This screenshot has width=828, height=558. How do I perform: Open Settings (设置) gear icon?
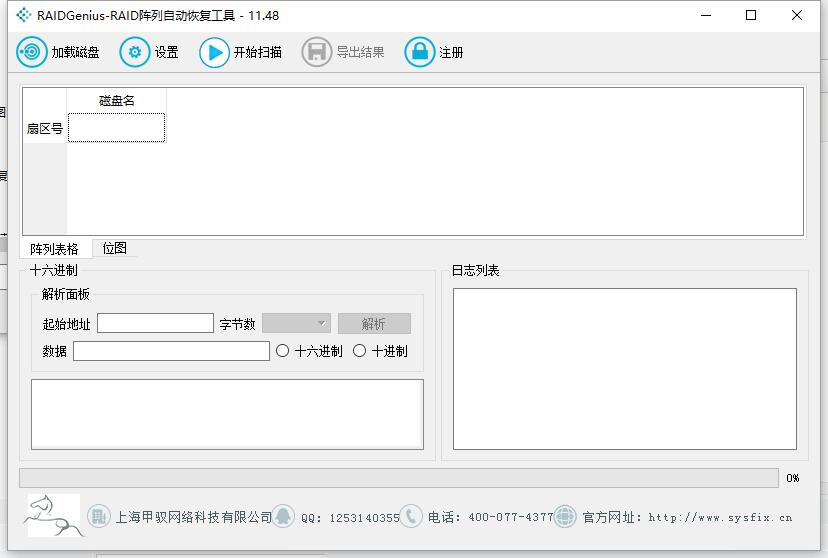coord(134,52)
